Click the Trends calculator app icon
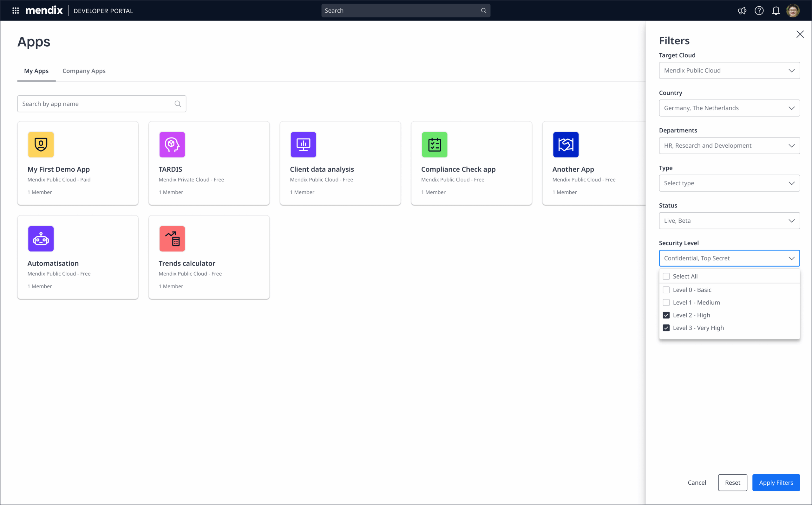The height and width of the screenshot is (505, 812). click(172, 239)
